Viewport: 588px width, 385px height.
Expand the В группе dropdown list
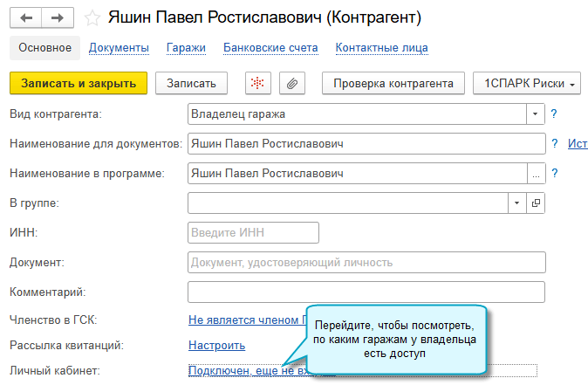click(516, 203)
